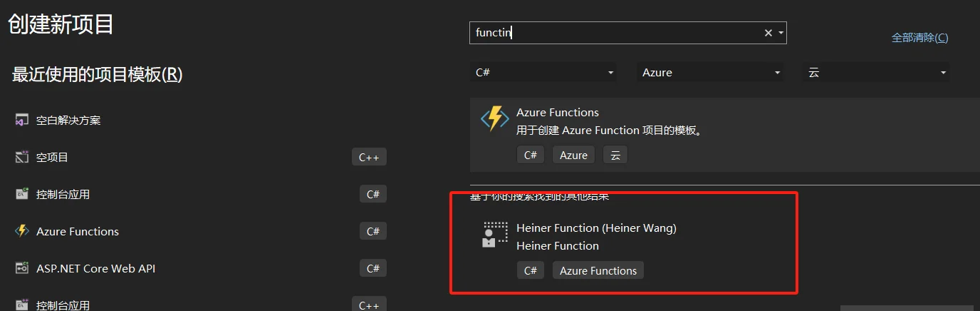
Task: Click the Azure Functions lightning icon in the results
Action: click(495, 118)
